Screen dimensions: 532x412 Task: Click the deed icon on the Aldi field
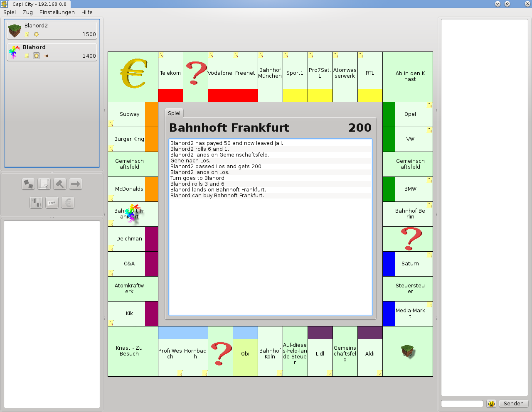click(379, 373)
